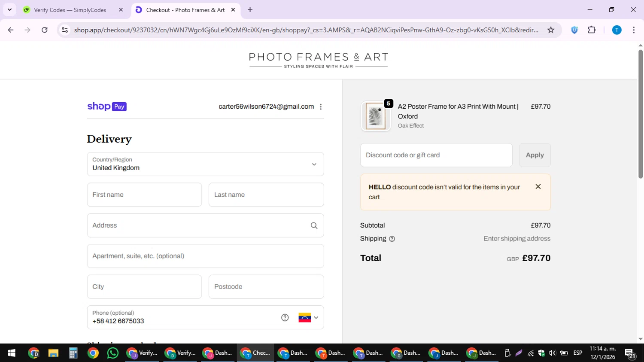Viewport: 644px width, 362px height.
Task: Focus the Last name field
Action: pos(266,195)
